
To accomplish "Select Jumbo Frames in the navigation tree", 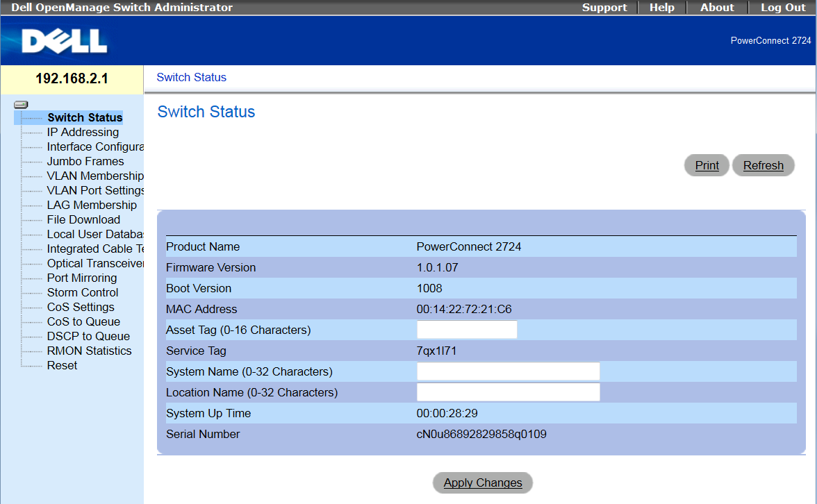I will pos(85,161).
